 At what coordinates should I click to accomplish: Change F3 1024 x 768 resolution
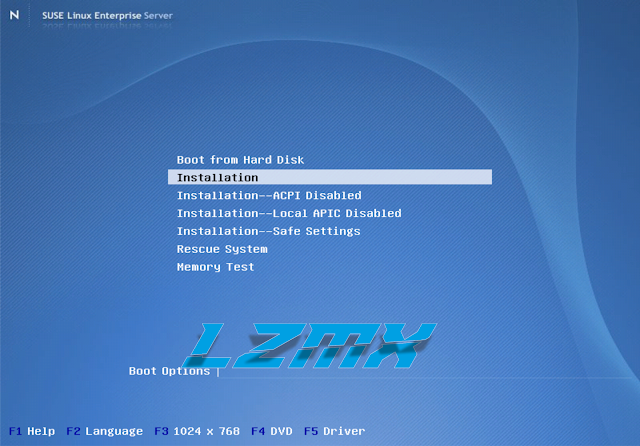(x=197, y=431)
